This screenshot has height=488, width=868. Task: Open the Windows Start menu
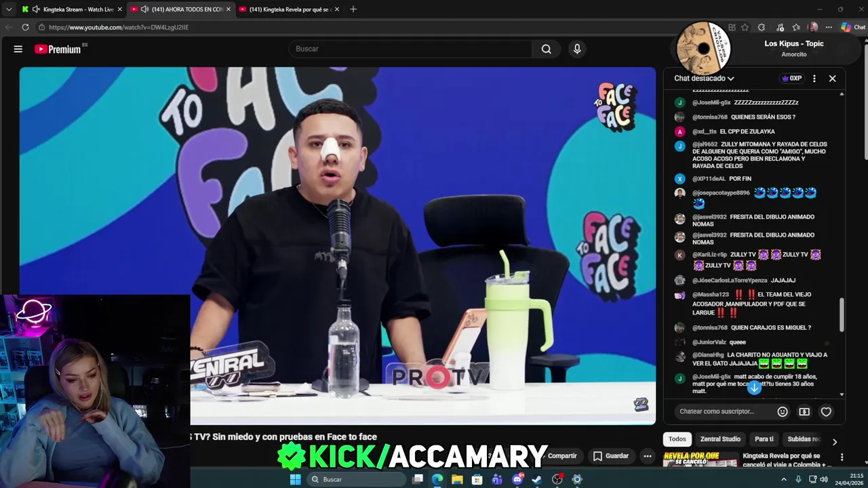point(295,479)
